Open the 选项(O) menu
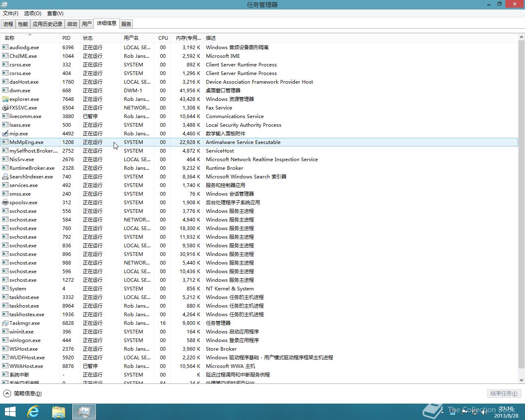This screenshot has width=525, height=420. [x=33, y=13]
